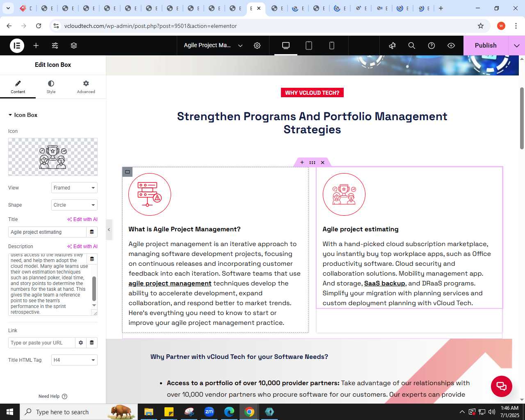Show hidden system tray icons
Viewport: 525px width, 420px height.
pyautogui.click(x=462, y=412)
